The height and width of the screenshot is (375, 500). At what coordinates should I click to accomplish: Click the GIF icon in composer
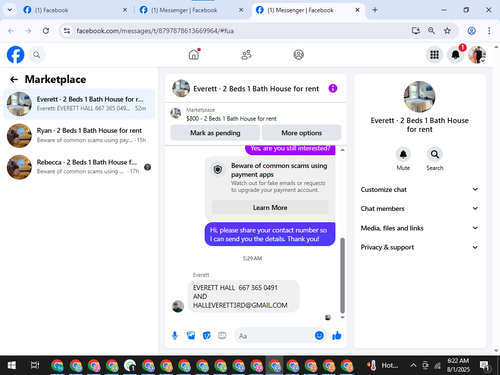click(222, 335)
